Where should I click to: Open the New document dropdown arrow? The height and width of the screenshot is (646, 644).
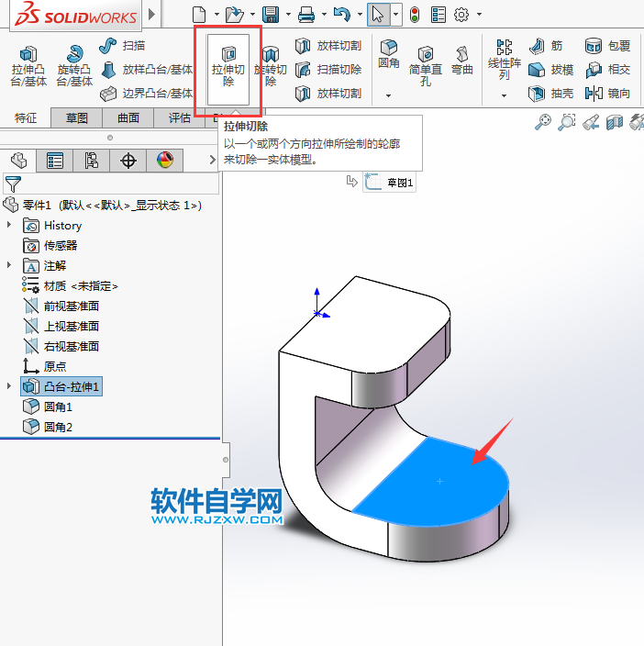[217, 15]
